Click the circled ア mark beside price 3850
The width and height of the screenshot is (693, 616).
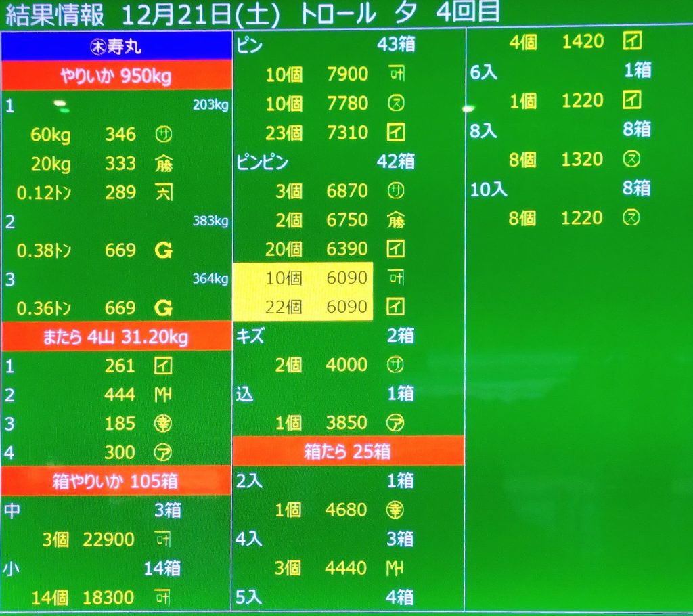(x=395, y=423)
